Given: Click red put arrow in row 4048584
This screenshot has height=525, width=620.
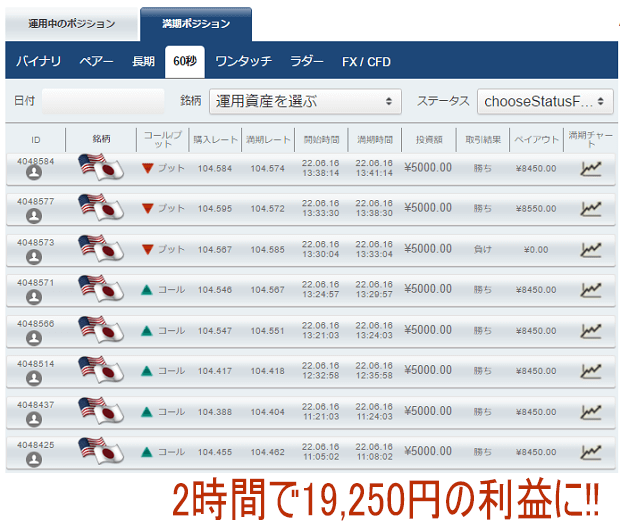Looking at the screenshot, I should pos(147,168).
